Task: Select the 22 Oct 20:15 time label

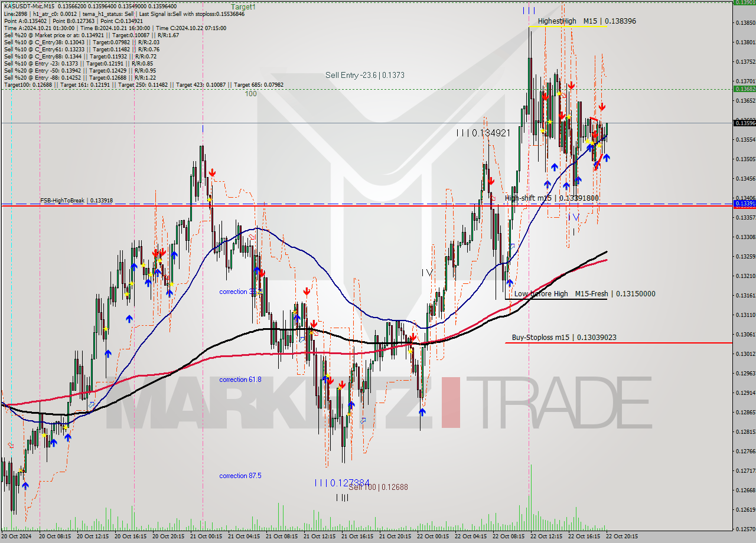Action: pos(621,537)
